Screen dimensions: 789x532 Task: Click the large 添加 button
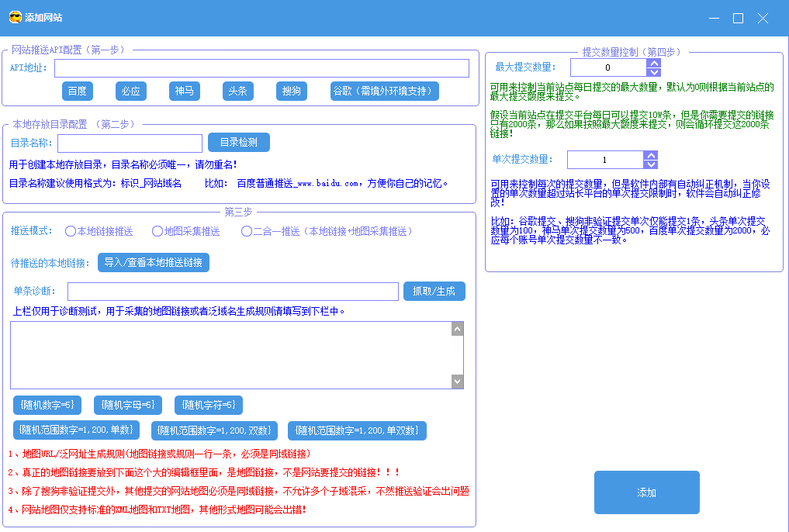pyautogui.click(x=647, y=492)
